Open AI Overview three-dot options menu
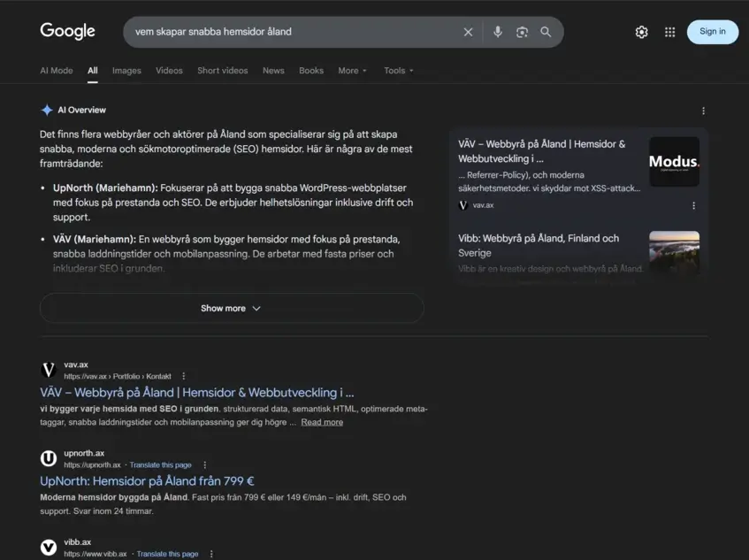This screenshot has width=749, height=560. click(703, 111)
